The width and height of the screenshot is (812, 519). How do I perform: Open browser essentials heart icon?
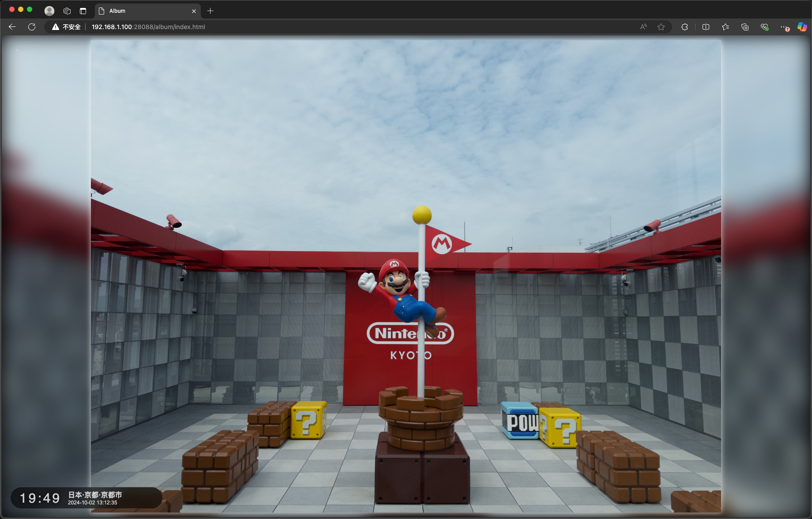(x=764, y=27)
